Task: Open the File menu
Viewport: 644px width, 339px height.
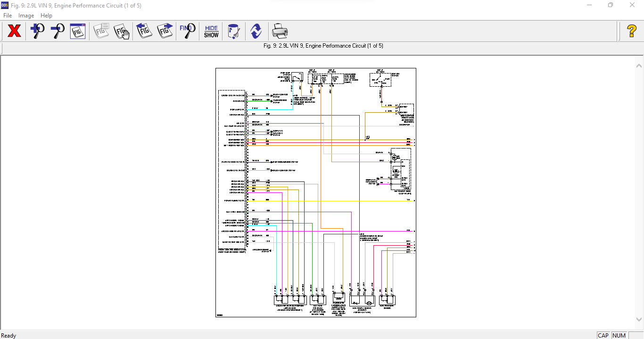Action: [x=8, y=16]
